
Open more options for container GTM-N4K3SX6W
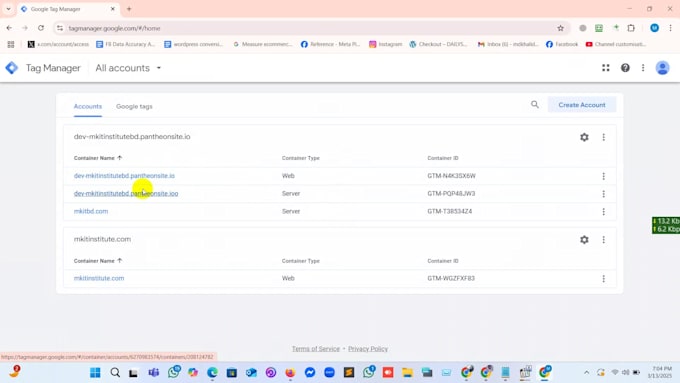coord(603,176)
